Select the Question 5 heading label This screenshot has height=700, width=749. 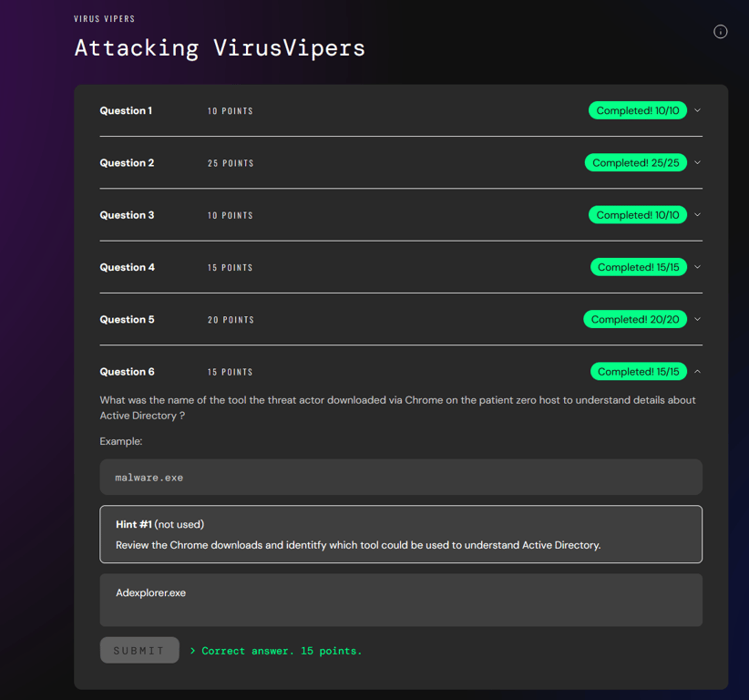click(127, 320)
